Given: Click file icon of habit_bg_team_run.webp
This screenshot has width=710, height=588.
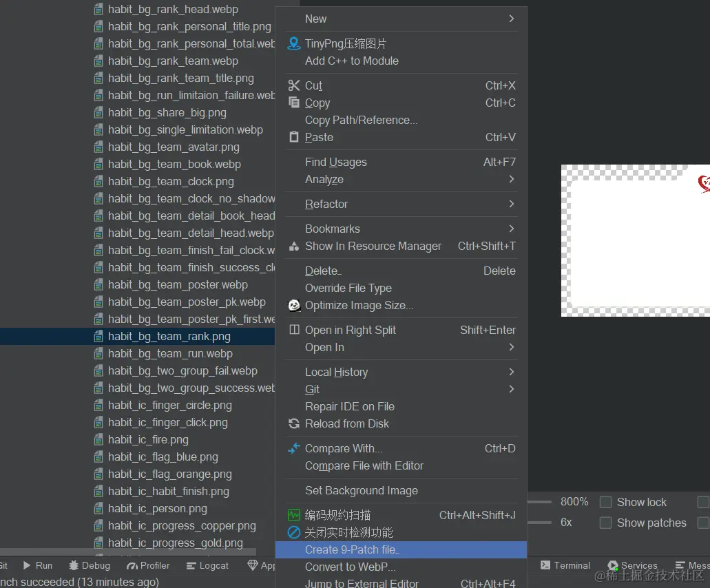Looking at the screenshot, I should click(x=98, y=353).
